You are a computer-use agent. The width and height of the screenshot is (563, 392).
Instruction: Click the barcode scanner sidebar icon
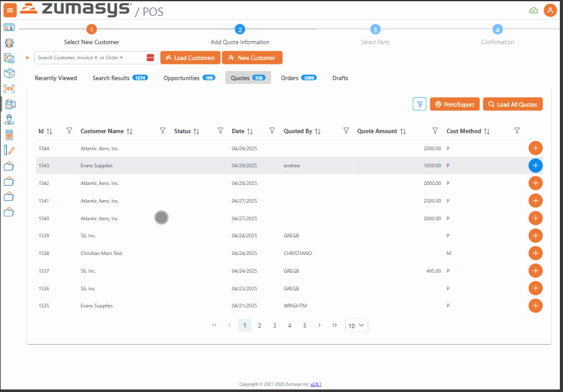(9, 88)
